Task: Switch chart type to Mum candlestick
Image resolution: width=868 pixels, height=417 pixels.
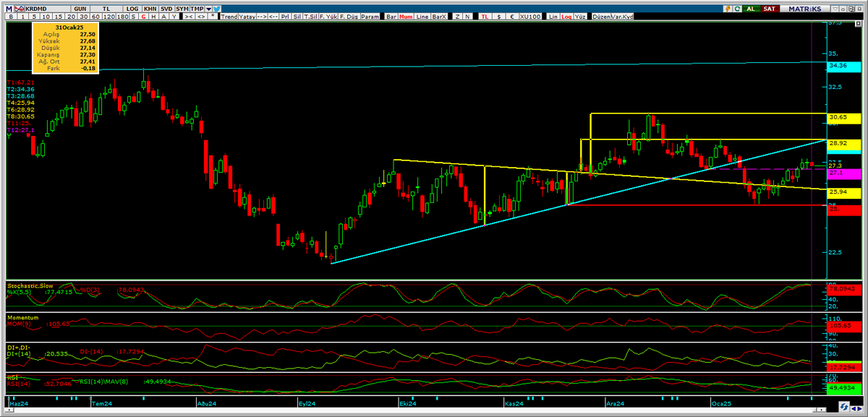Action: click(x=406, y=16)
